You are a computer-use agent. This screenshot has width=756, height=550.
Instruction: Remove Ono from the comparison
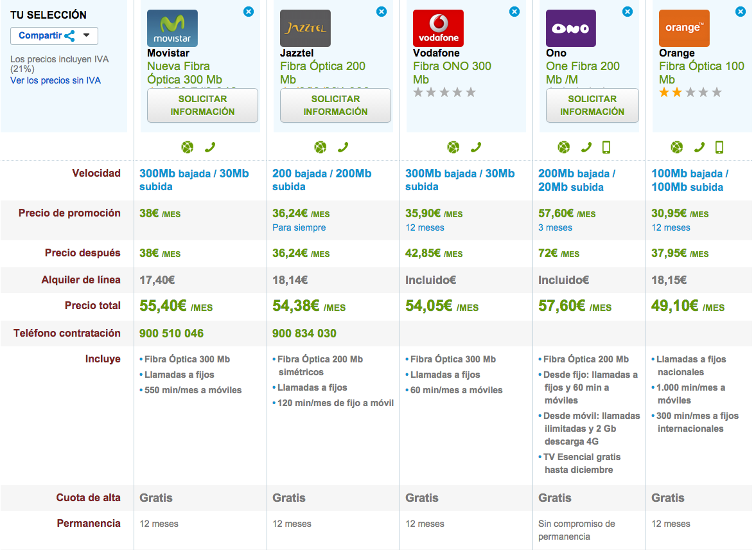click(x=628, y=12)
